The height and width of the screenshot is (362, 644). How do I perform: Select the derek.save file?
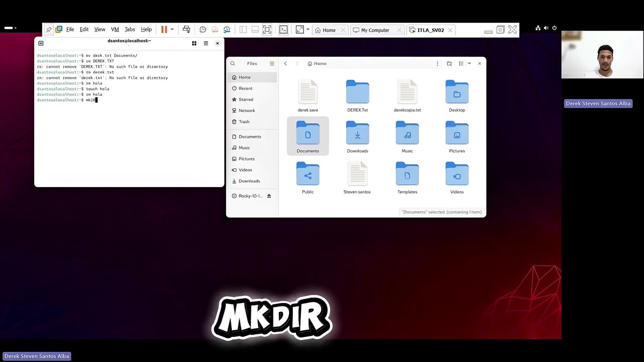pos(308,96)
